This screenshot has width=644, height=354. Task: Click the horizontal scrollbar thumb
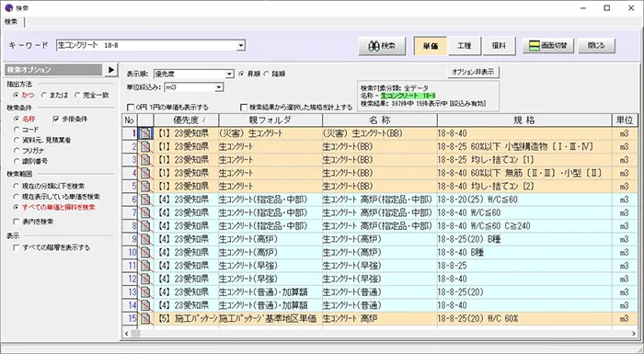pyautogui.click(x=135, y=334)
